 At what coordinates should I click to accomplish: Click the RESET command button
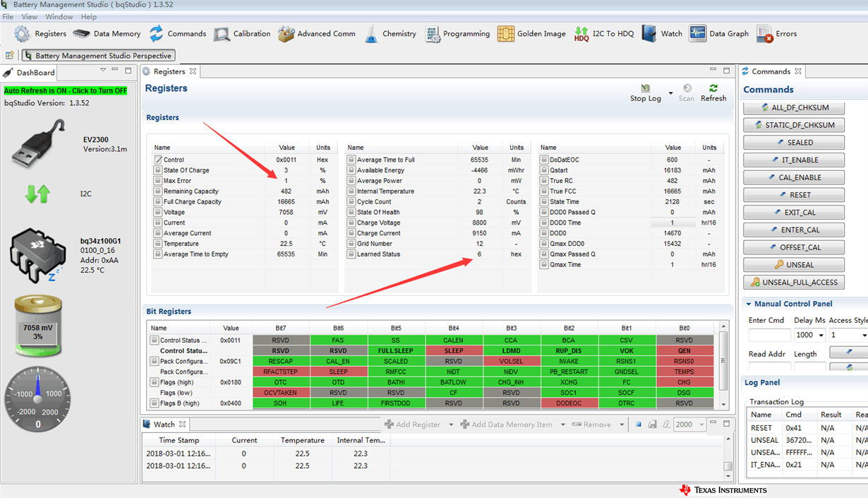[x=793, y=195]
